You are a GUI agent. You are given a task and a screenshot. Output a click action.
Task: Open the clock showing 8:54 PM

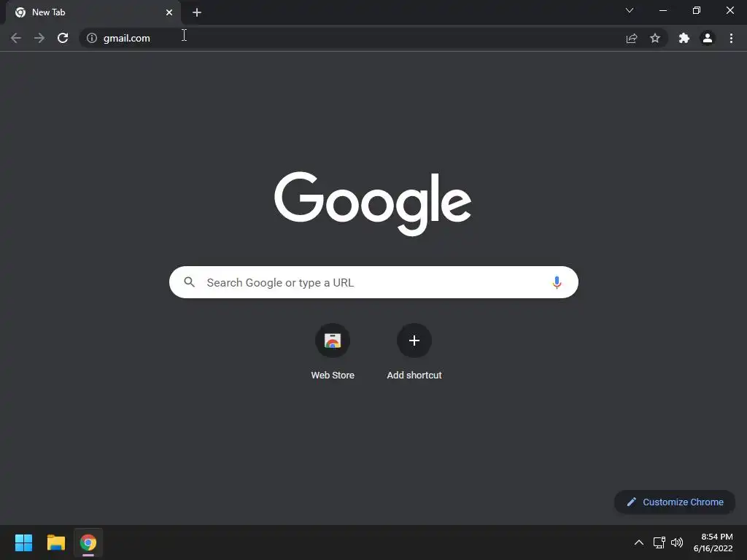pos(713,542)
